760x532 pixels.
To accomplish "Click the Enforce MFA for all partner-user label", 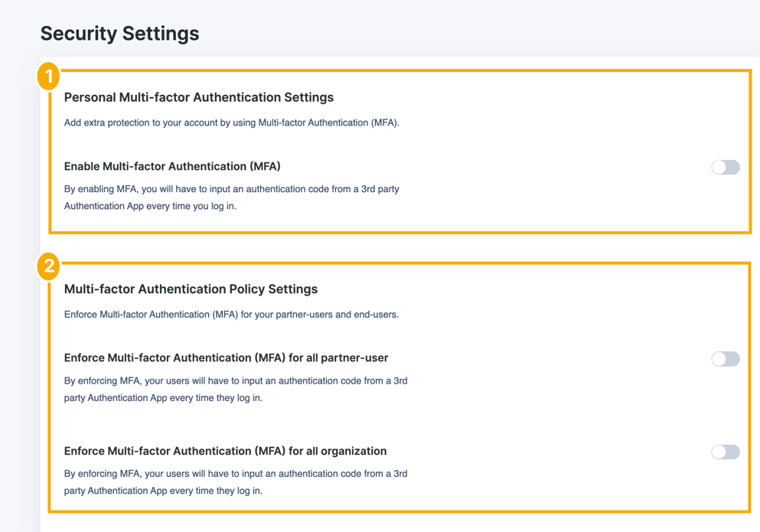I will click(x=226, y=357).
